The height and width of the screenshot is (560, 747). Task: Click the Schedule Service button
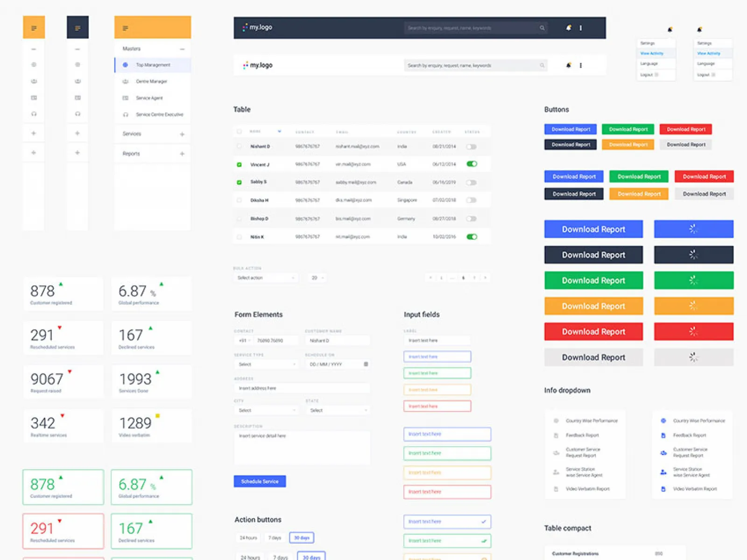260,481
